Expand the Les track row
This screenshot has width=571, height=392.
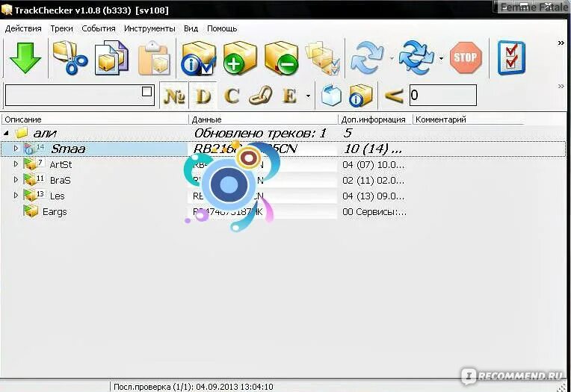16,196
